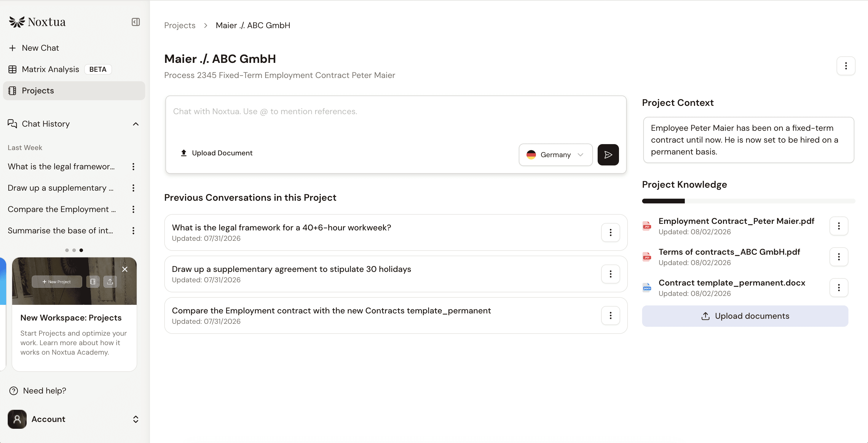Viewport: 868px width, 443px height.
Task: Send the chat message with arrow button
Action: [608, 155]
